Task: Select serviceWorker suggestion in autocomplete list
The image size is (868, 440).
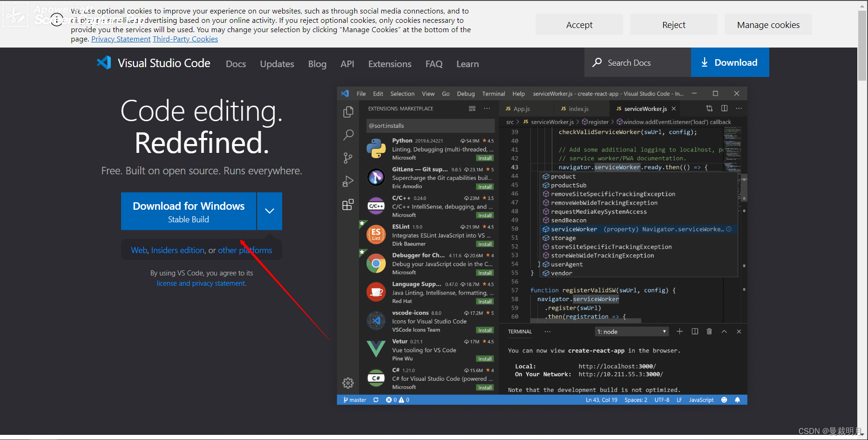Action: [639, 229]
